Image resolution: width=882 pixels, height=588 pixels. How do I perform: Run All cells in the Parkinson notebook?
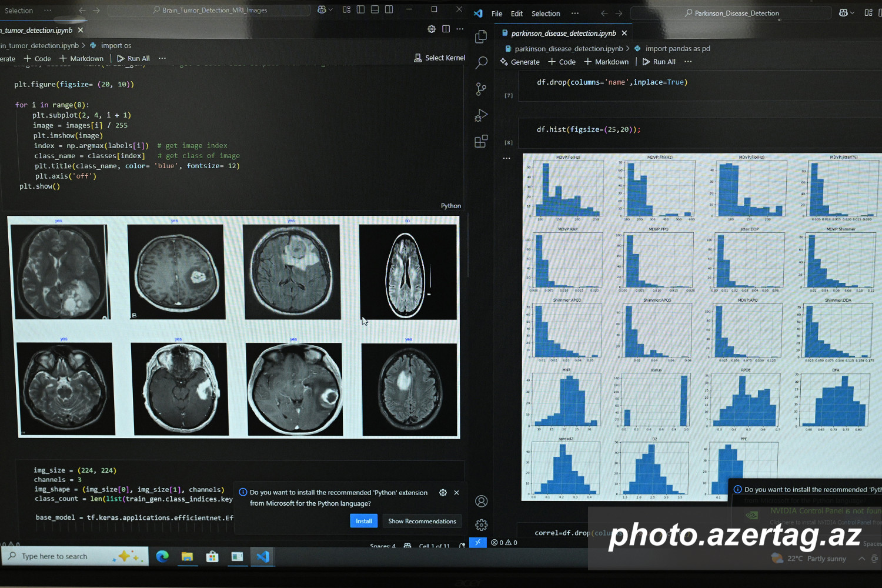(x=659, y=62)
